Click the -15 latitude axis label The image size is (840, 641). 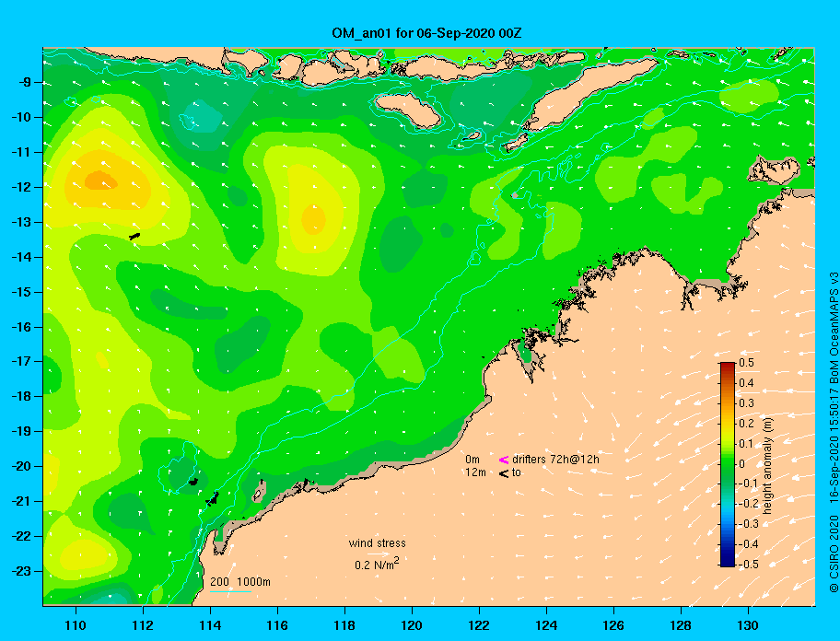[21, 292]
